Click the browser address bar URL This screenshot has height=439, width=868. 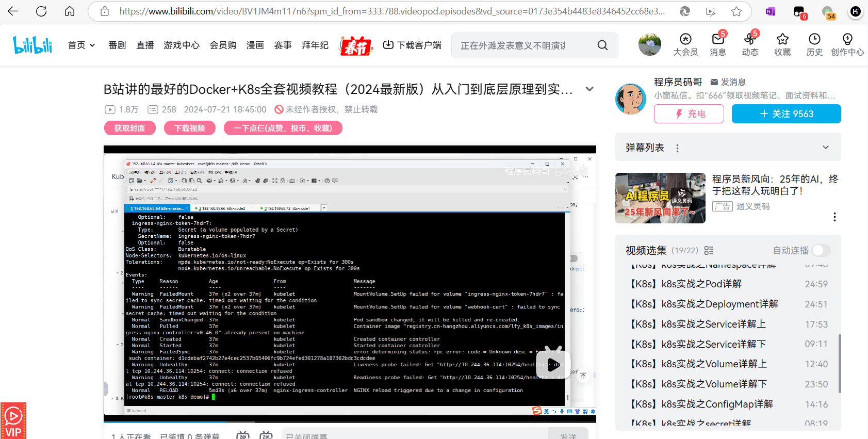click(x=392, y=11)
